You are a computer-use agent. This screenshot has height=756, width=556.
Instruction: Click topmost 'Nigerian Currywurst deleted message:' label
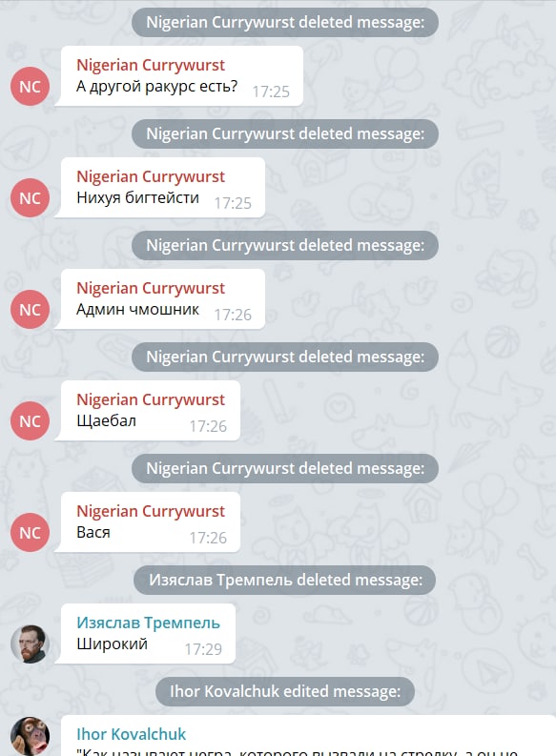tap(285, 22)
